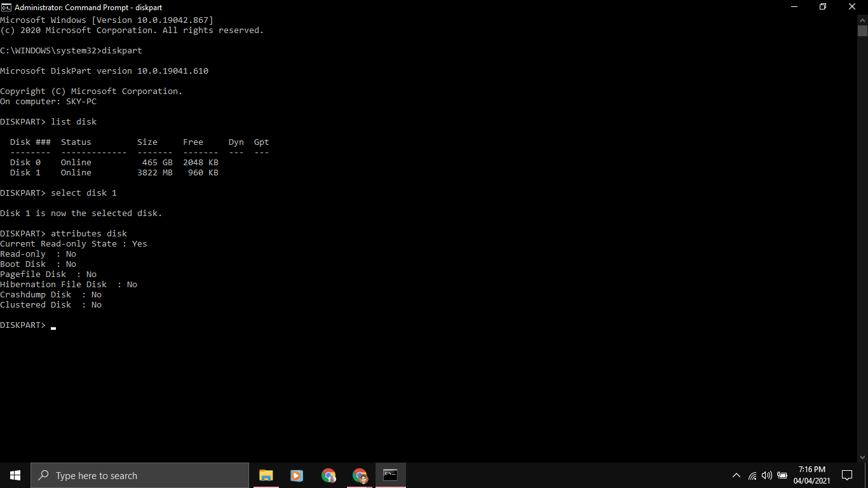Click 'Disk 0' in the disk table

25,163
